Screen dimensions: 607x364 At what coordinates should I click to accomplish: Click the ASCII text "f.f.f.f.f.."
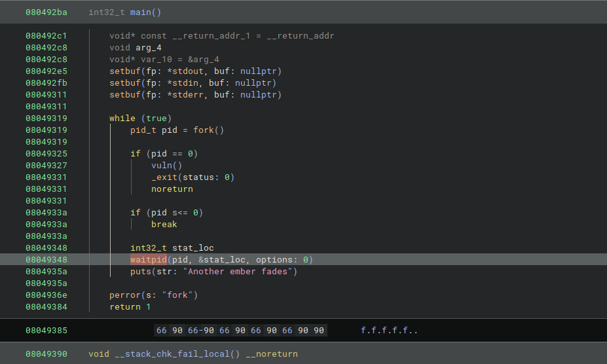pyautogui.click(x=389, y=331)
